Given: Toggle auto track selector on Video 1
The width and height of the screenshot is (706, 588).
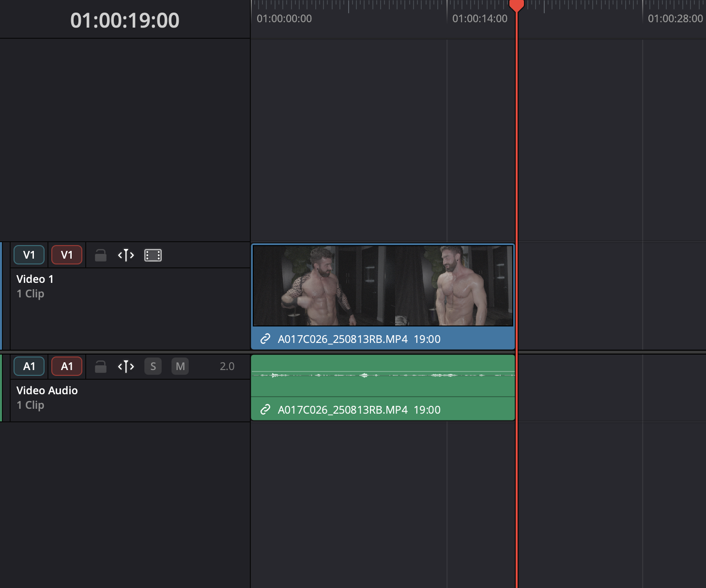Looking at the screenshot, I should (x=126, y=255).
